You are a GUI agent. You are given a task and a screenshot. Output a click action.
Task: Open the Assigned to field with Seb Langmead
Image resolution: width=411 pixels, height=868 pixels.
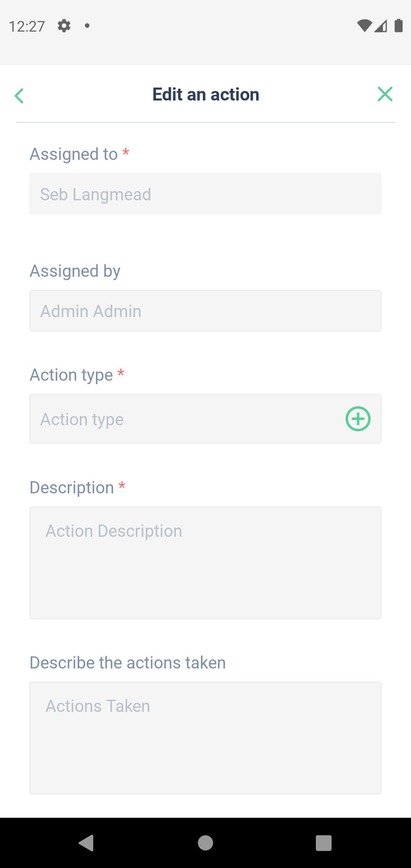205,194
